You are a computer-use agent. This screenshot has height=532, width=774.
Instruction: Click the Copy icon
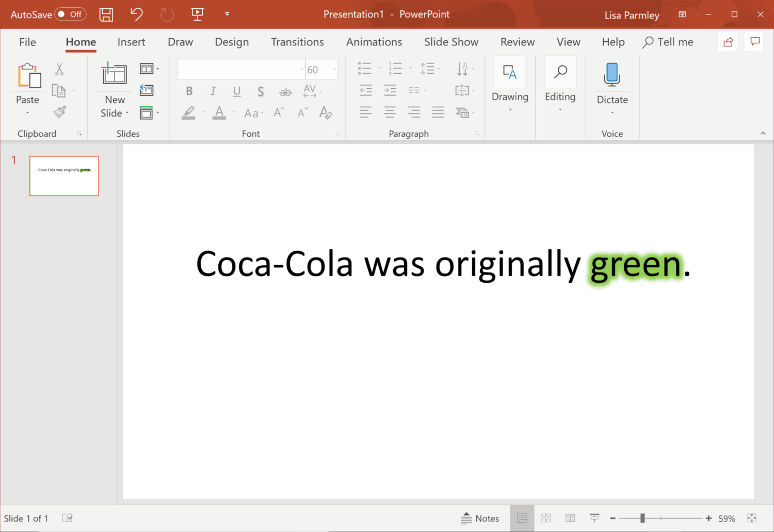click(59, 91)
